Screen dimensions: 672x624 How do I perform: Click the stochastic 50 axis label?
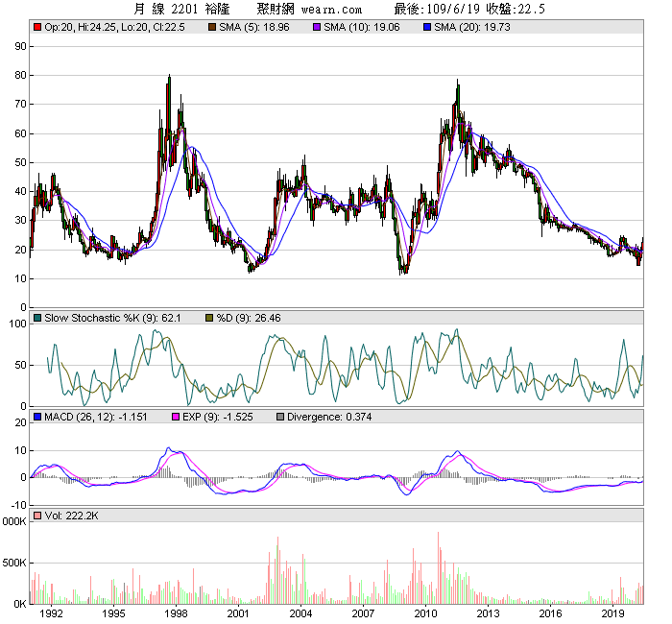point(20,365)
